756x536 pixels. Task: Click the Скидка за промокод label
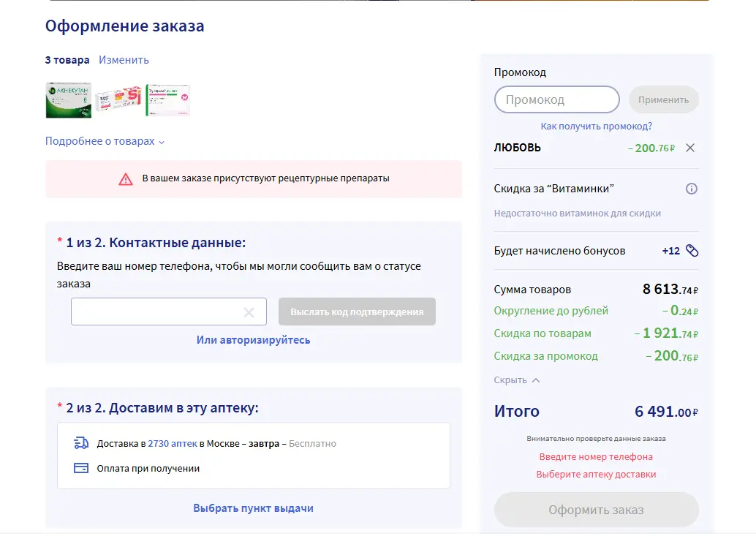[x=545, y=356]
